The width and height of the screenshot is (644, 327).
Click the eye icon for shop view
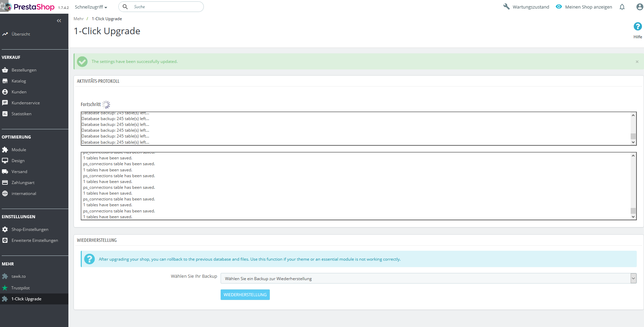coord(559,6)
